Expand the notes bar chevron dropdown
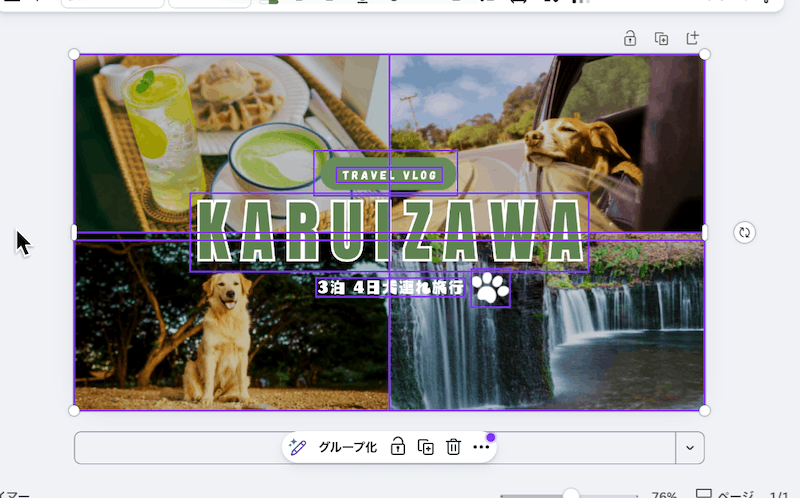800x498 pixels. (x=690, y=448)
